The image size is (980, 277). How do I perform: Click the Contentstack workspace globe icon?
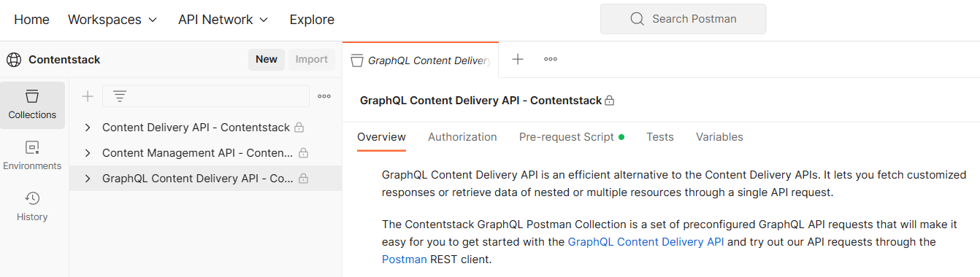(14, 60)
